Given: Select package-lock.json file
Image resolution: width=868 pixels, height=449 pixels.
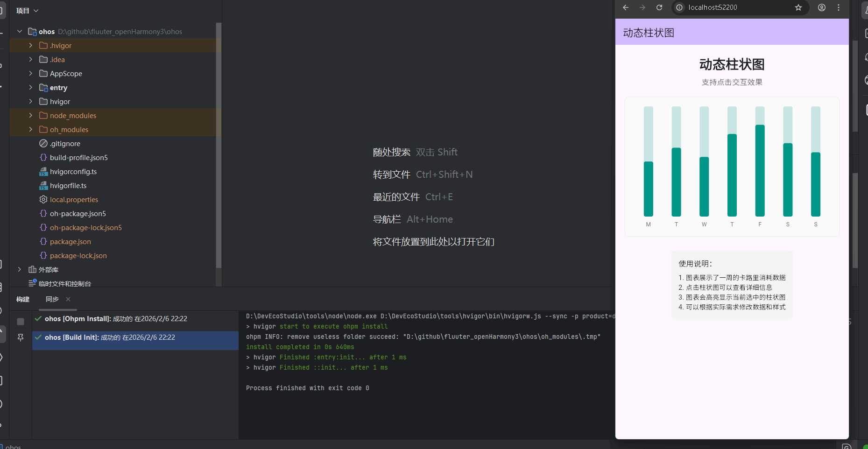Looking at the screenshot, I should [x=78, y=256].
